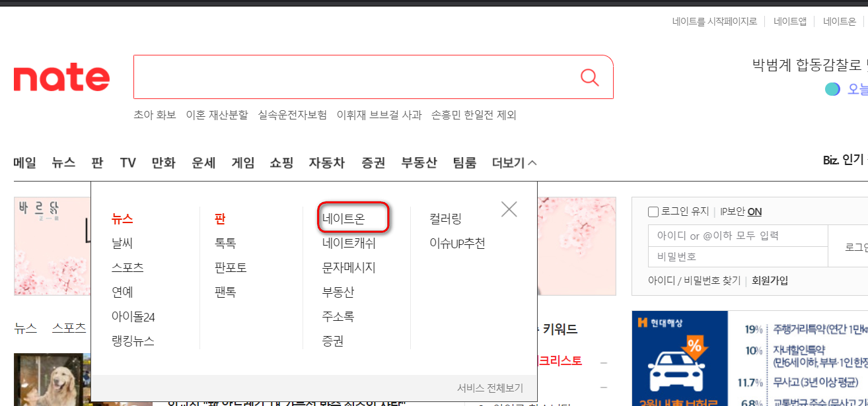Screen dimensions: 868x406
Task: Click 네이트온 link in top bar
Action: click(x=840, y=21)
